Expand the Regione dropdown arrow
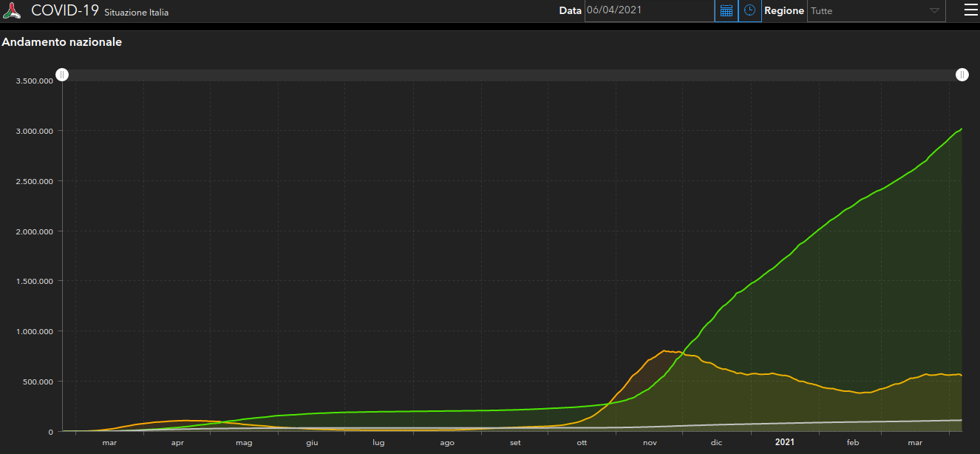Screen dimensions: 980x454 [x=934, y=11]
